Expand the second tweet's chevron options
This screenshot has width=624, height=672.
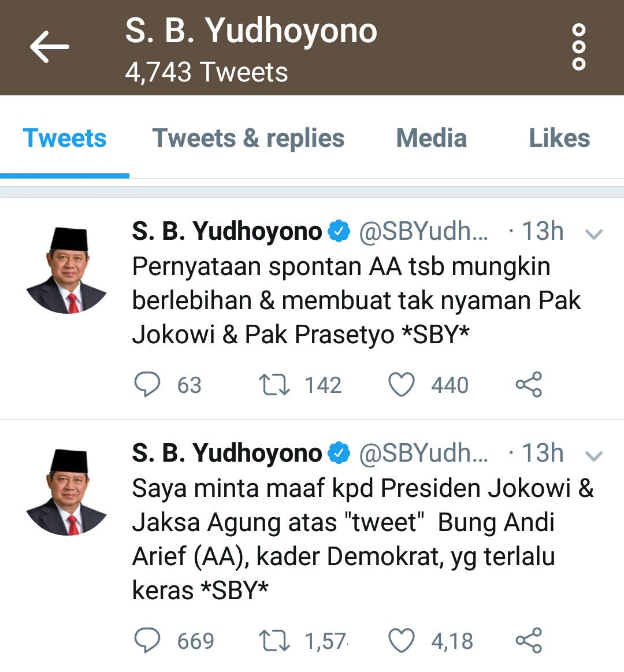[x=594, y=455]
